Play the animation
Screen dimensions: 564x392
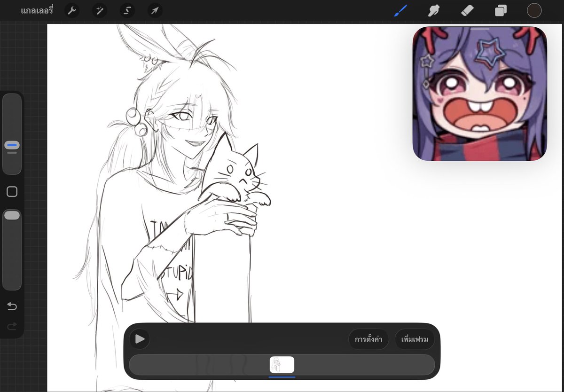(140, 339)
